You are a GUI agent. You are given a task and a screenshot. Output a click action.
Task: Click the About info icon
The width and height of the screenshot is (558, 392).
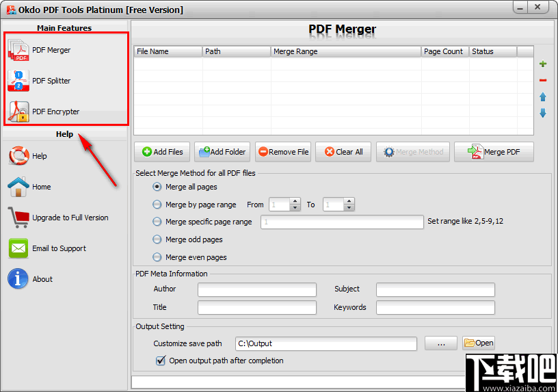point(18,279)
